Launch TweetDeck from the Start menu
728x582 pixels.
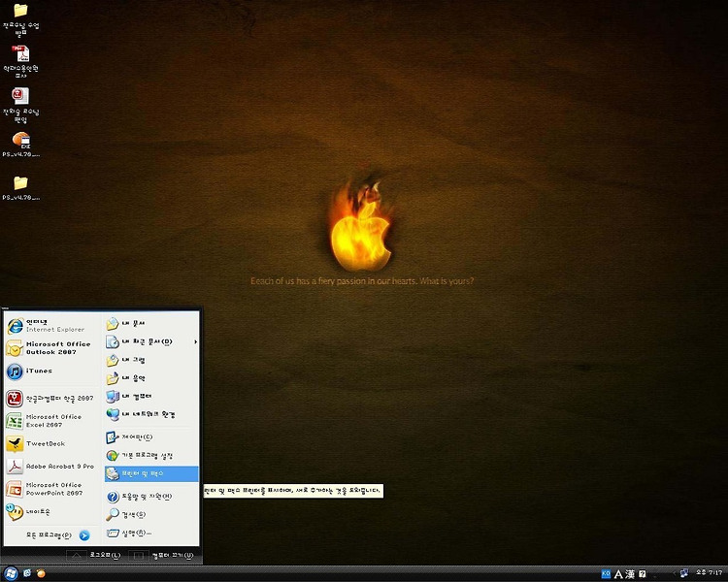coord(51,443)
